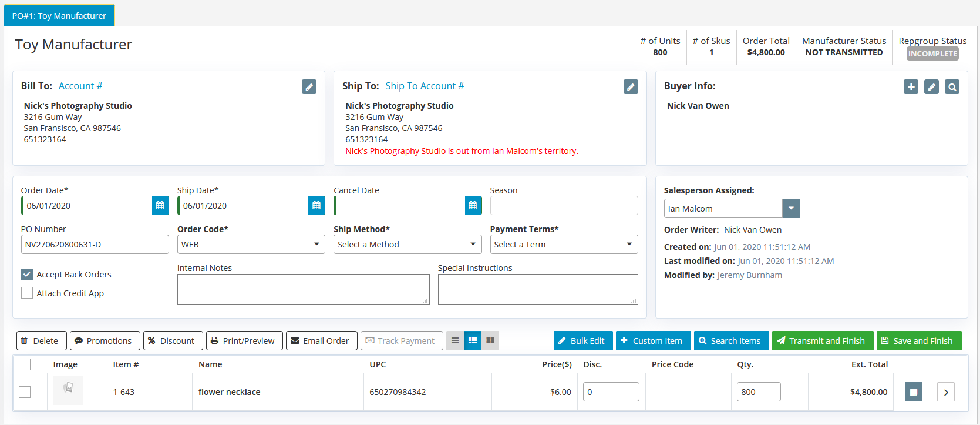
Task: Open the Payment Terms dropdown
Action: [x=564, y=245]
